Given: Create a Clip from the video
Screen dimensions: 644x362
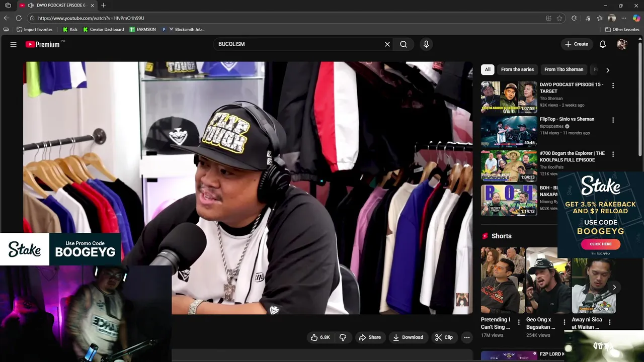Looking at the screenshot, I should 444,337.
